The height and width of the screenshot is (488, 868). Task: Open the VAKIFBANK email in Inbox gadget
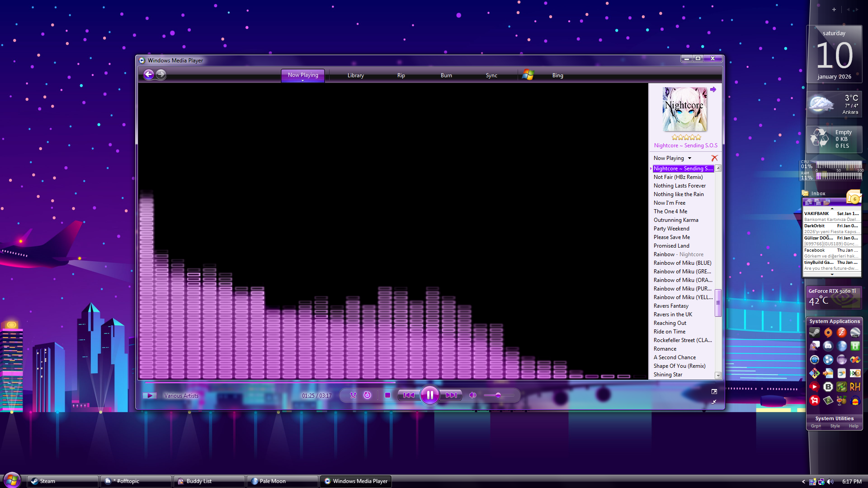pos(831,216)
